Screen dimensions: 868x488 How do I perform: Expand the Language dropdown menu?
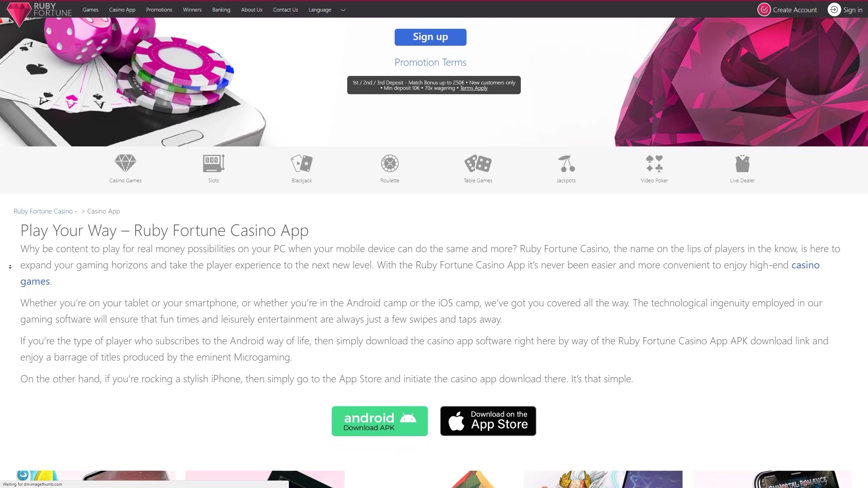coord(320,10)
